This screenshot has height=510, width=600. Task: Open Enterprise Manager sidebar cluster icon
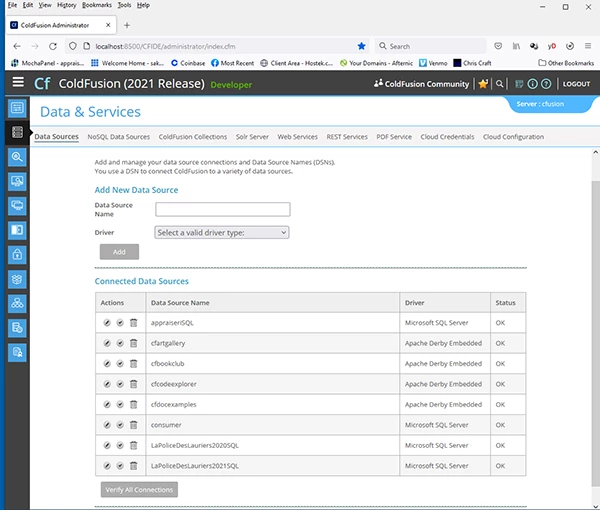(17, 304)
